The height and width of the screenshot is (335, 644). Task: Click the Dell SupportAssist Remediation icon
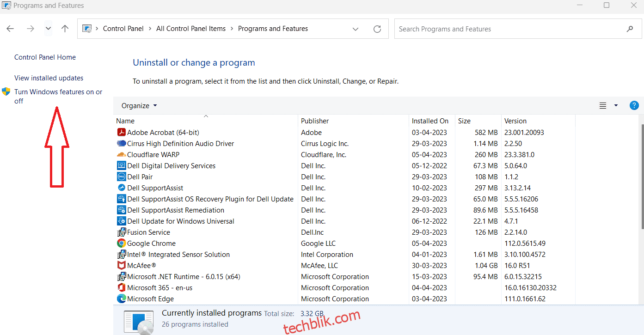122,210
